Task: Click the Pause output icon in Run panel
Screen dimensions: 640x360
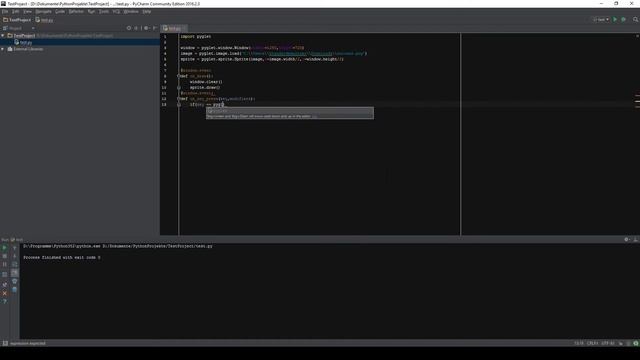Action: (4, 264)
